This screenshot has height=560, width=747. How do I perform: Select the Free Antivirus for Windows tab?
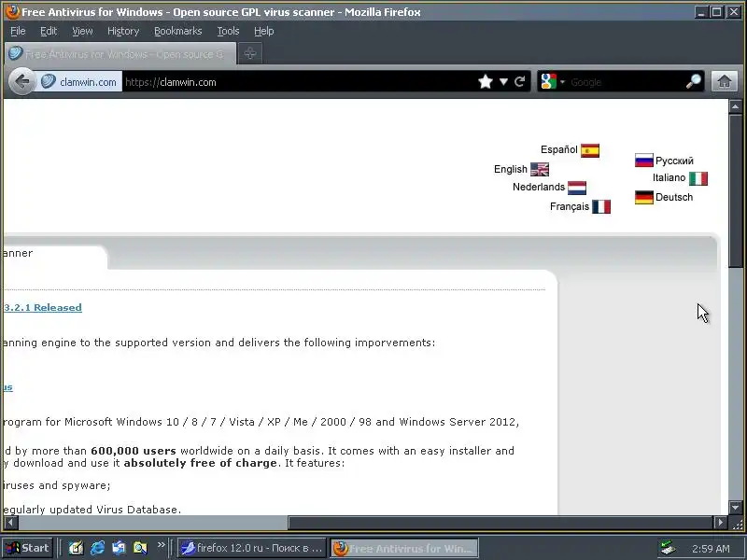pyautogui.click(x=120, y=53)
